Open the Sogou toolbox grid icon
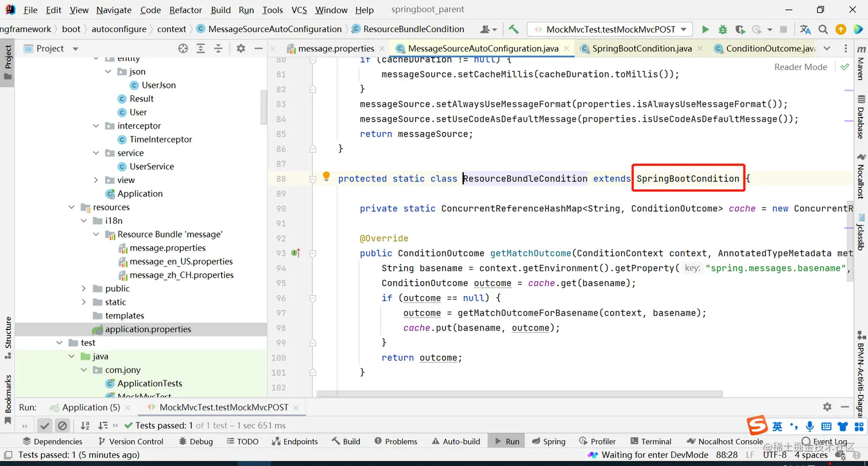The height and width of the screenshot is (466, 868). (859, 426)
